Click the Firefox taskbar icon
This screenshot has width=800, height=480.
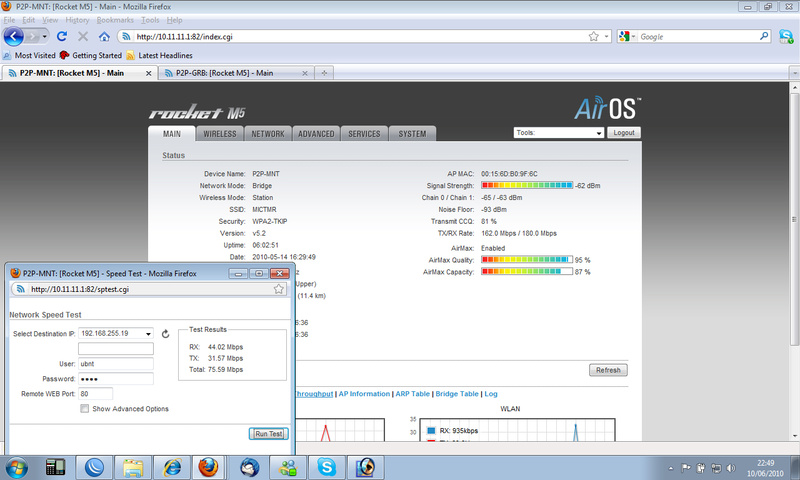tap(208, 468)
